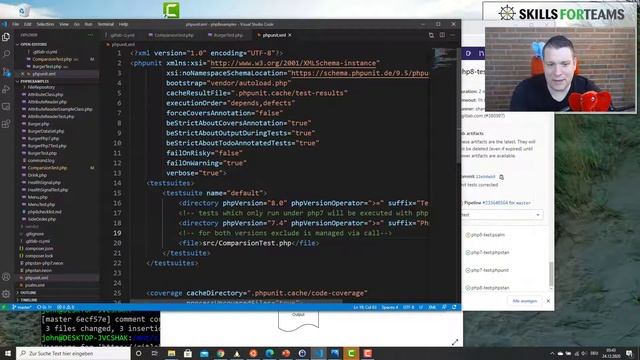This screenshot has width=640, height=360.
Task: Open the commit hash link in GitLab
Action: (x=486, y=177)
